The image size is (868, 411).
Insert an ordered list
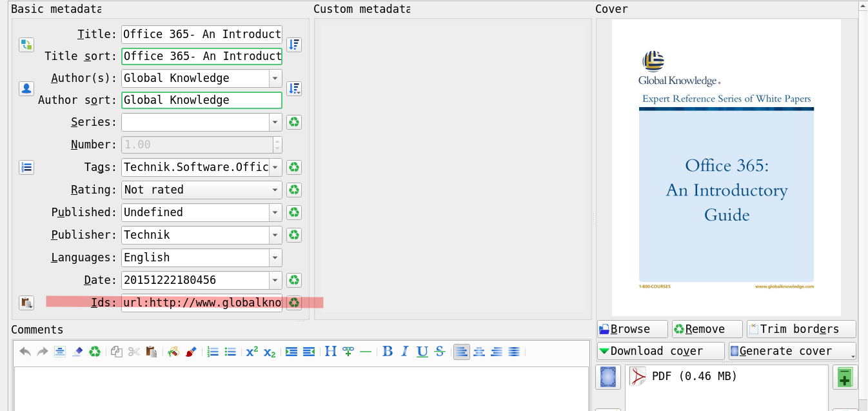click(x=213, y=352)
